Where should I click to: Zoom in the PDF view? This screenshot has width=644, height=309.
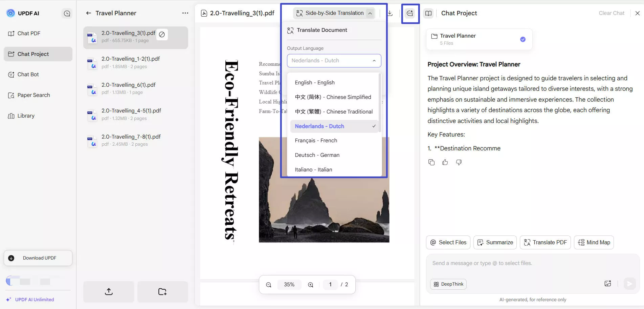tap(311, 285)
